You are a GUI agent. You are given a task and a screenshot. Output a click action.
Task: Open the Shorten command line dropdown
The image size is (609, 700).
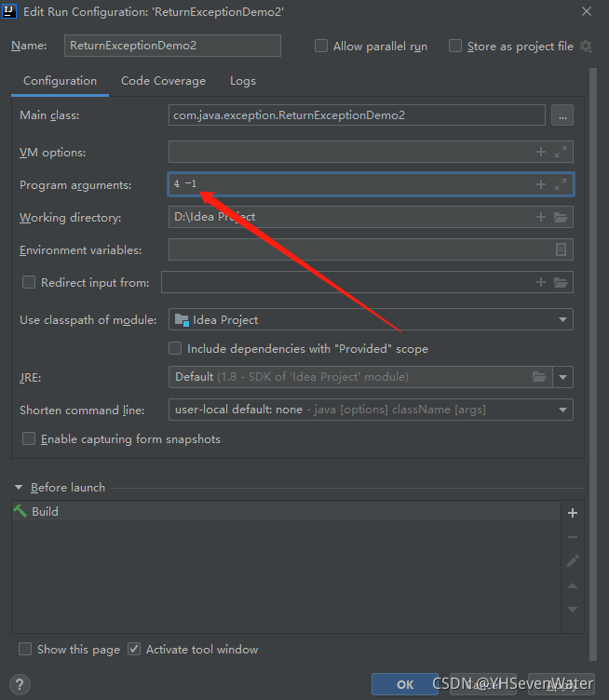[x=371, y=410]
